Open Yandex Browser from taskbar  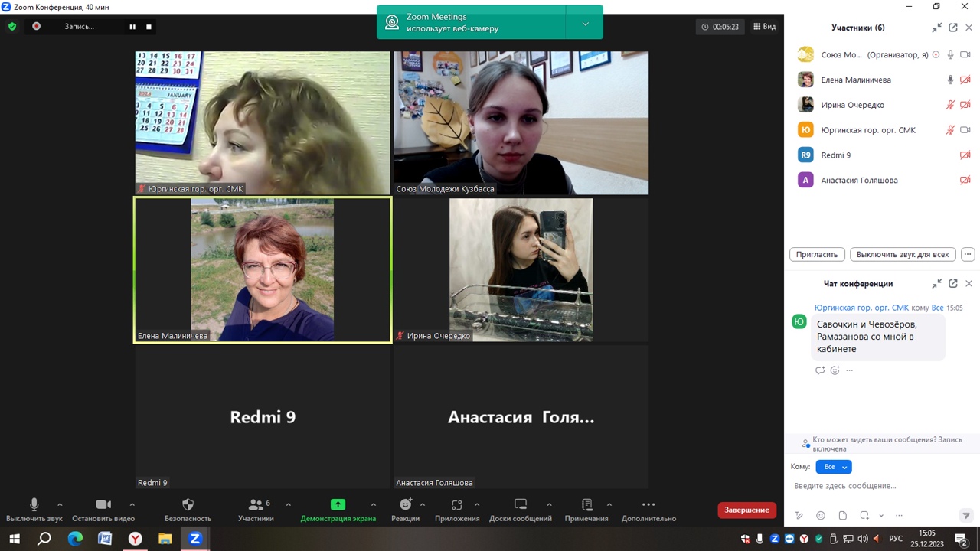coord(135,539)
